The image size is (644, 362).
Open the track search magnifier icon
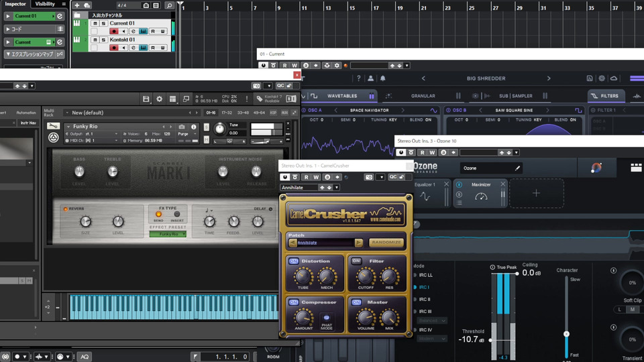coord(170,5)
